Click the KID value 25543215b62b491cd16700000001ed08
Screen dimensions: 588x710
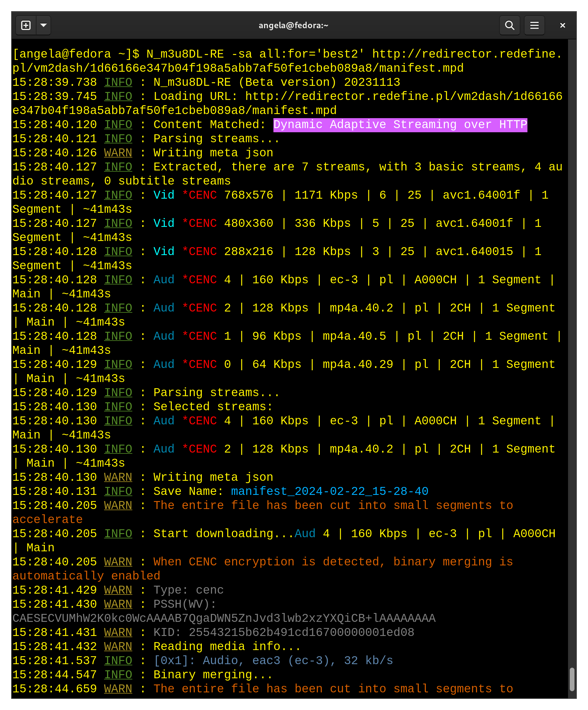click(301, 632)
